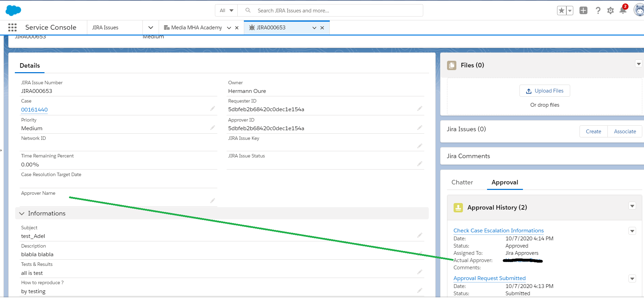
Task: Open the Setup gear icon
Action: pyautogui.click(x=611, y=11)
